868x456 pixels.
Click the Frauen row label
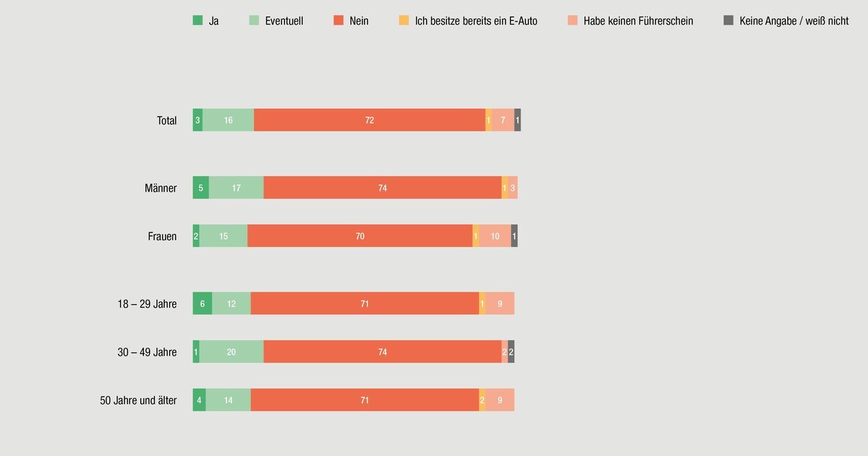pyautogui.click(x=162, y=236)
